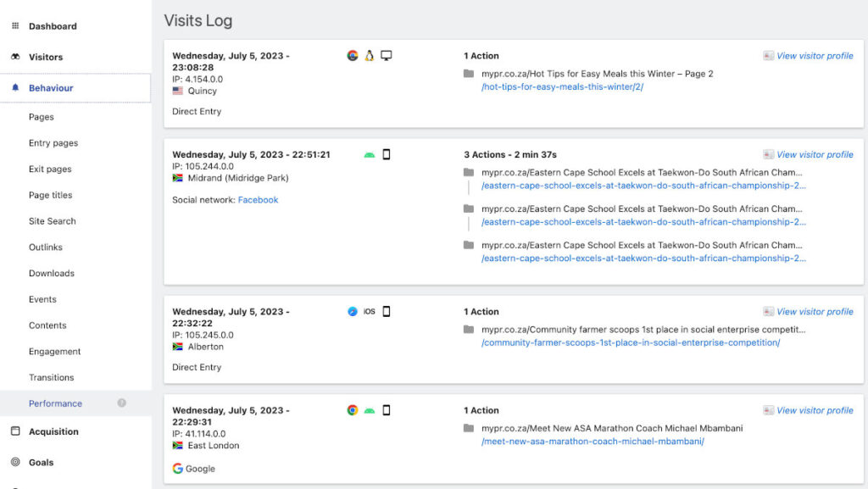Viewport: 868px width, 489px height.
Task: Click South Africa flag next to East London
Action: [178, 445]
